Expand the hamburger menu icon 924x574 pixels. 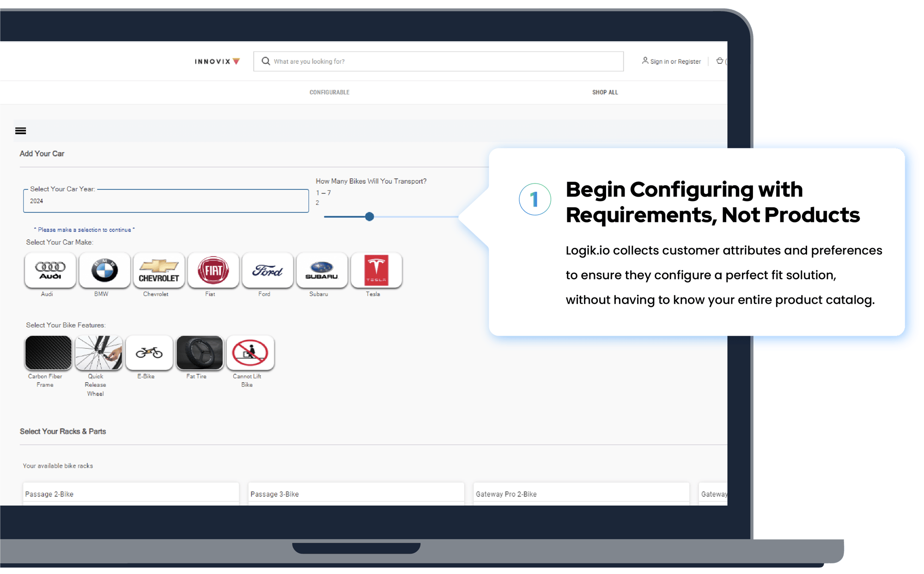pyautogui.click(x=20, y=130)
